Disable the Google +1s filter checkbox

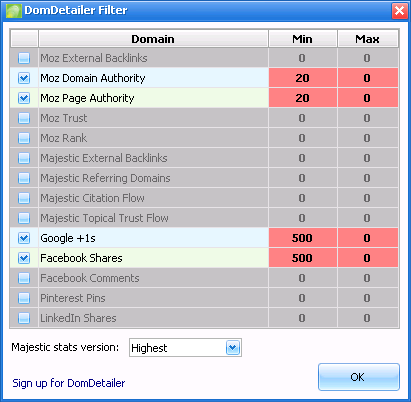point(24,238)
